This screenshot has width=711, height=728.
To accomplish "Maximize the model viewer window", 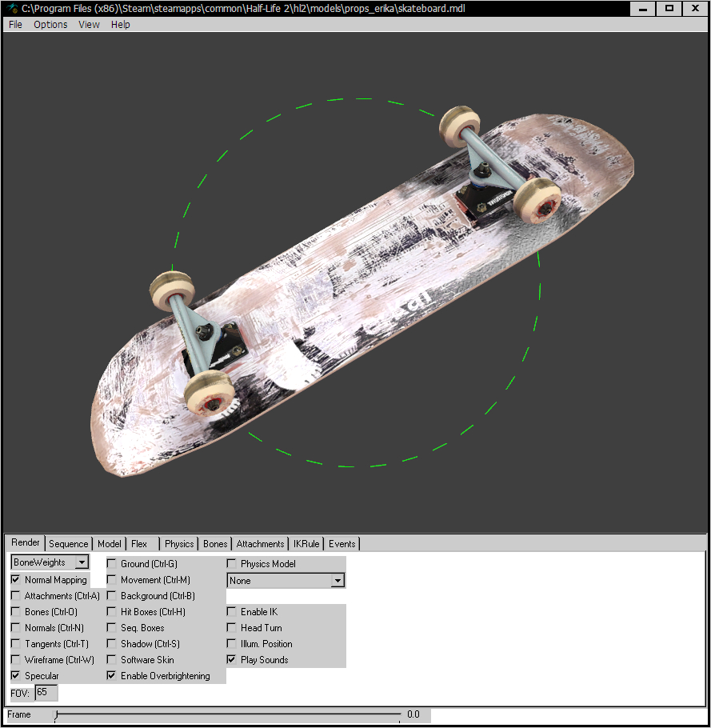I will [669, 9].
